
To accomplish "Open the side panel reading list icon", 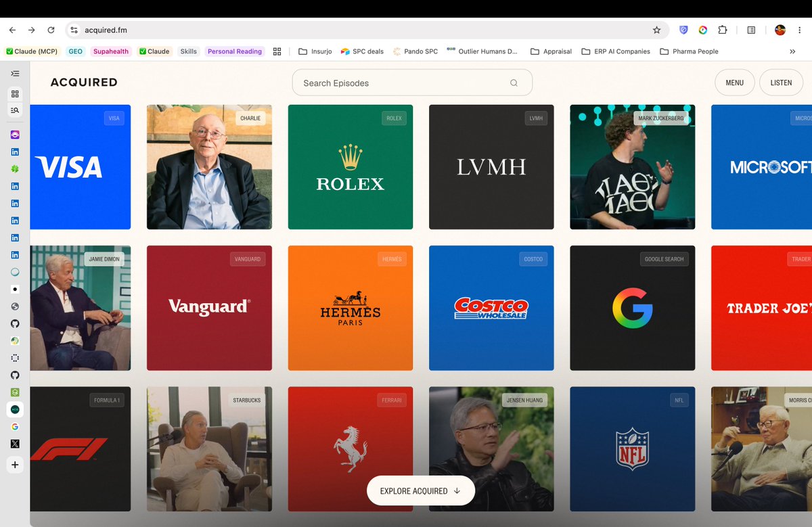I will tap(751, 30).
